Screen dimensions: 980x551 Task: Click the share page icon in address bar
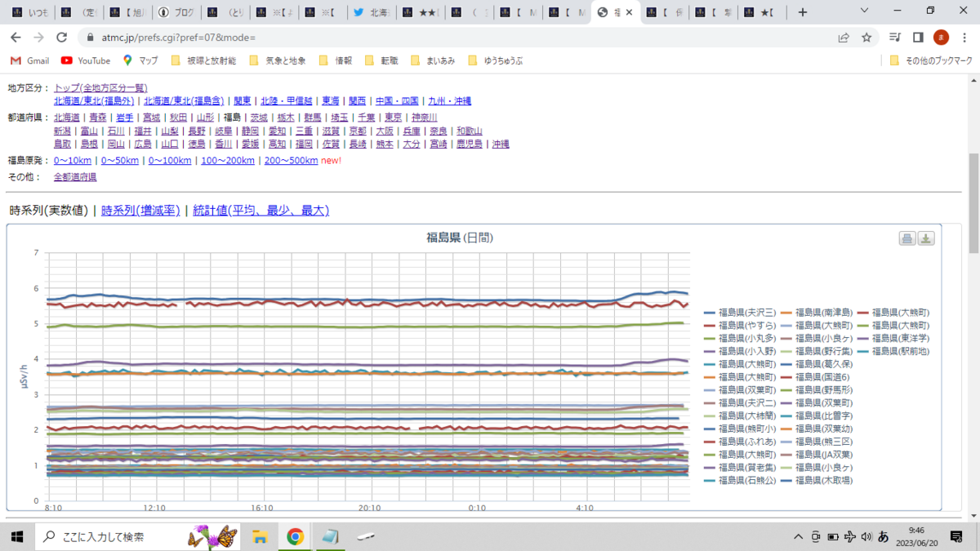point(844,38)
